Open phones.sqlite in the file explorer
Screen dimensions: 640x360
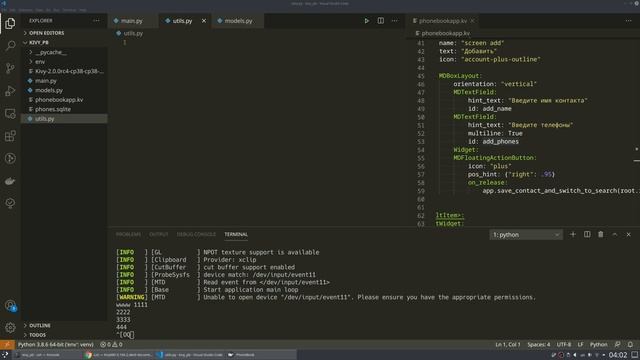53,109
